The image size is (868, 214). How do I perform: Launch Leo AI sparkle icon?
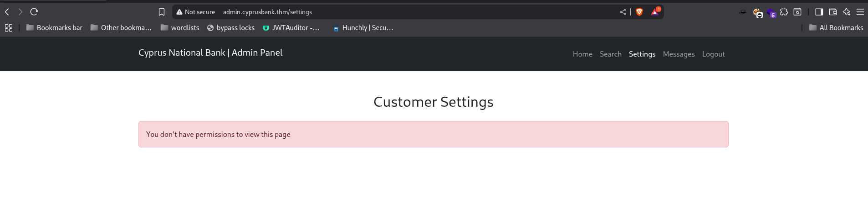point(847,12)
